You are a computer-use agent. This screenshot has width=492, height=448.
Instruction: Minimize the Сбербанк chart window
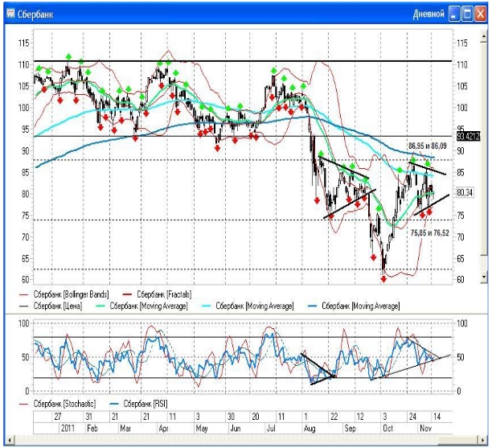[x=454, y=14]
